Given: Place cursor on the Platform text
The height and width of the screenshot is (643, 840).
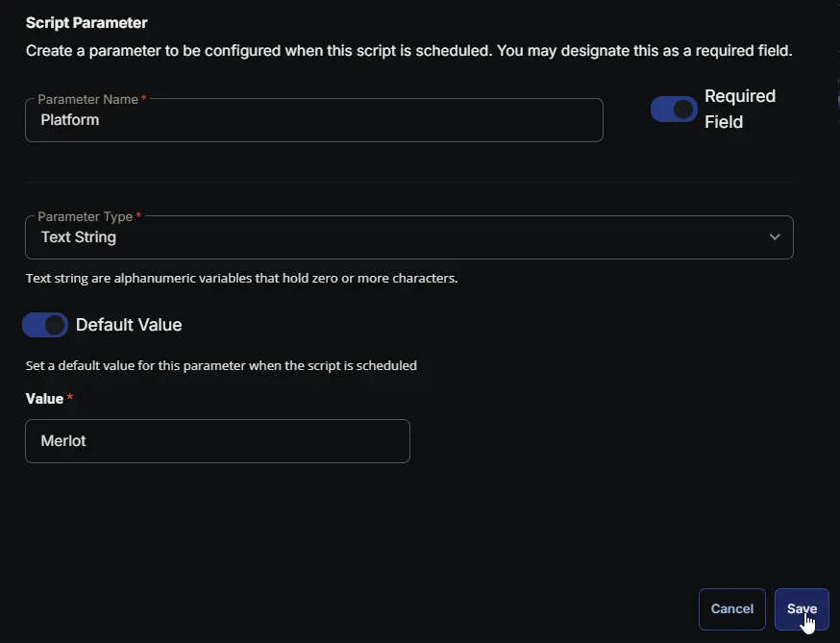Looking at the screenshot, I should 70,120.
